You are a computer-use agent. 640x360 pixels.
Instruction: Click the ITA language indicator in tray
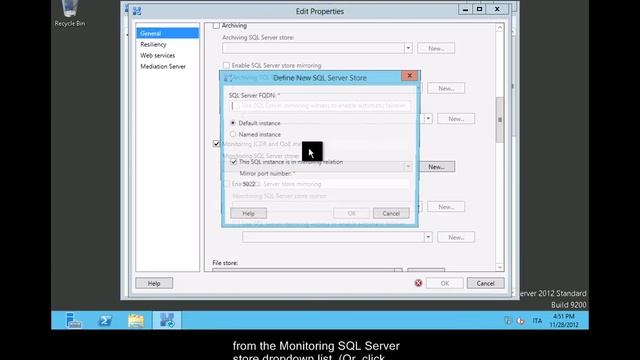pos(537,321)
